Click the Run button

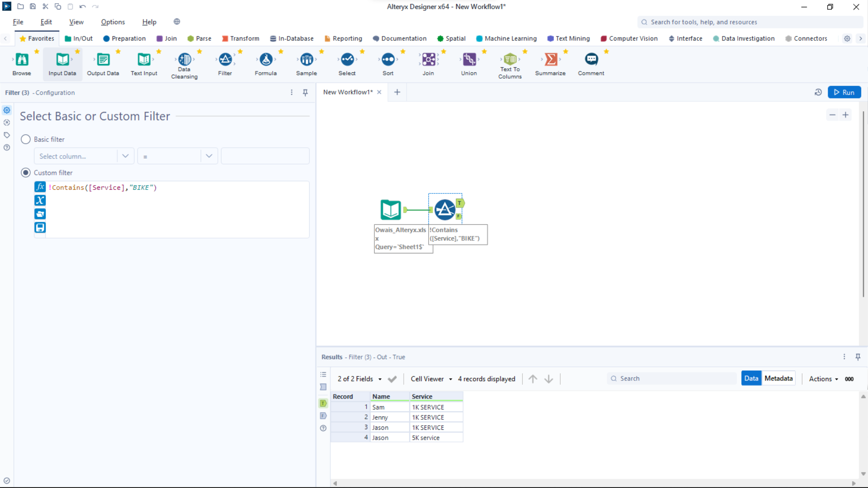pyautogui.click(x=844, y=92)
